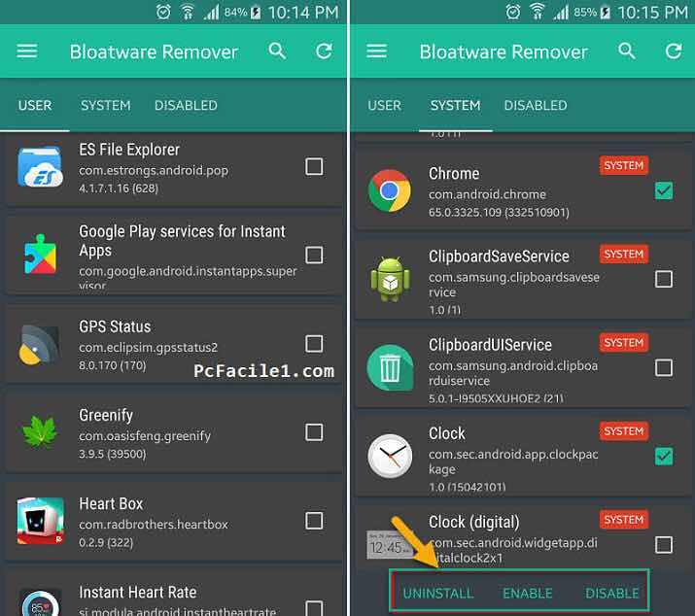Tap refresh icon in right panel header
695x616 pixels.
(x=674, y=51)
